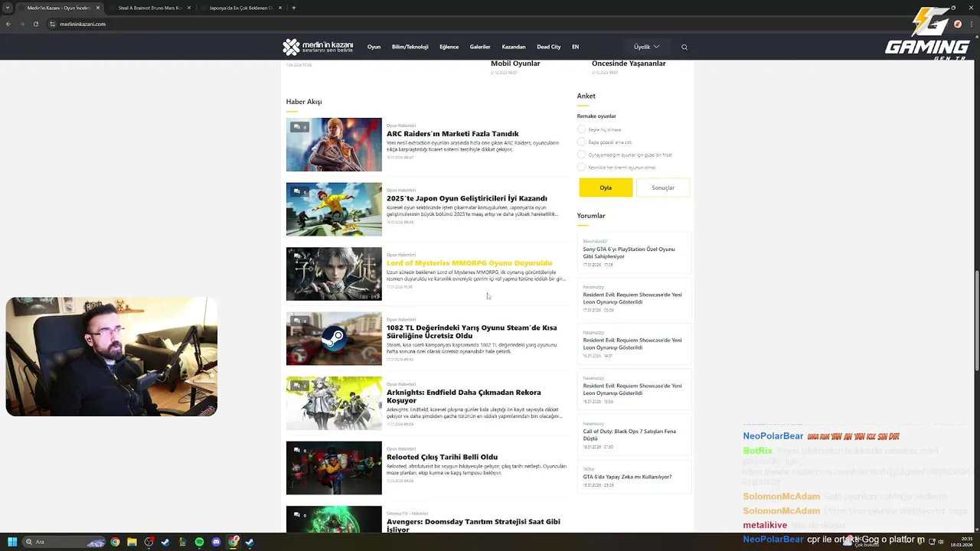Click the Steam racing game thumbnail
Screen dimensions: 980x551
[x=334, y=338]
